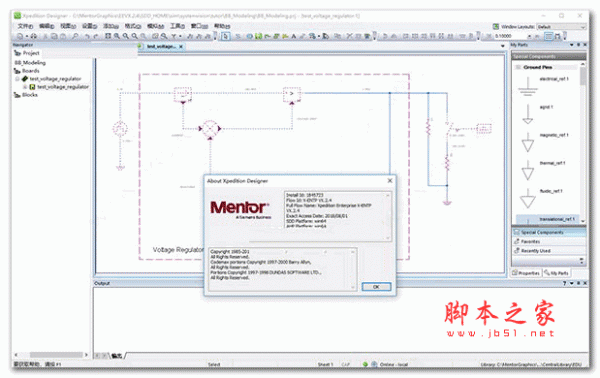Screen dimensions: 600x378
Task: Click the first magnifier zoom icon
Action: point(117,36)
